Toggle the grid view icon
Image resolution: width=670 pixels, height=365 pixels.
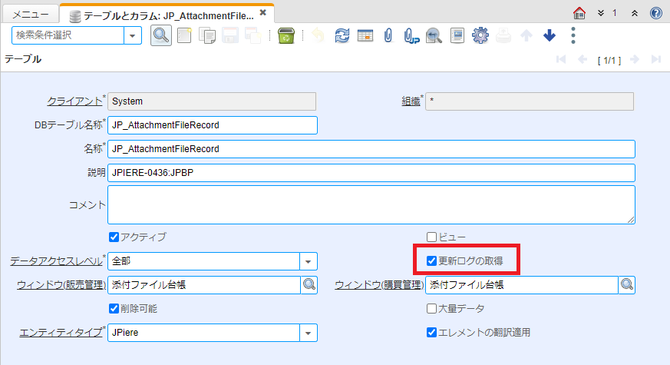[x=365, y=35]
